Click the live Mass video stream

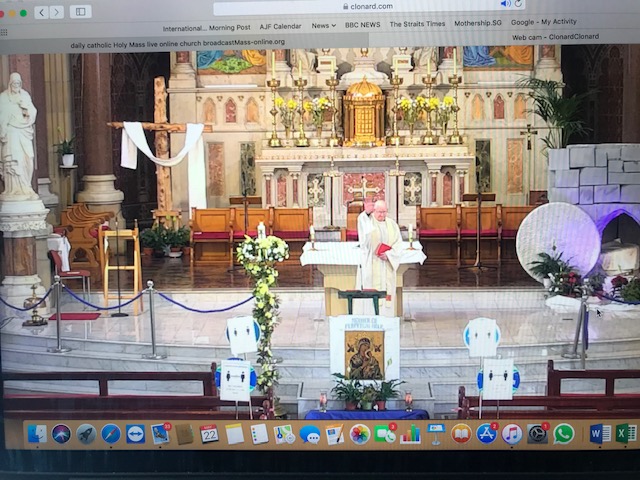(320, 230)
